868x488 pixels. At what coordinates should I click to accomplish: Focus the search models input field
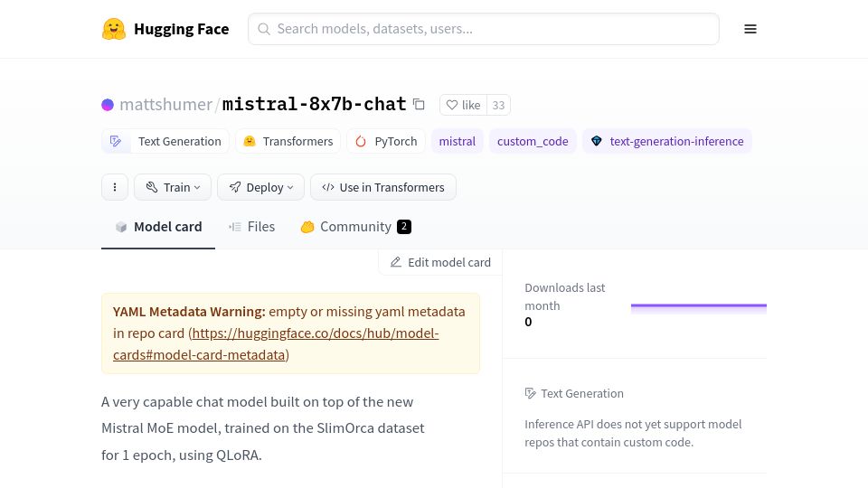[x=483, y=29]
